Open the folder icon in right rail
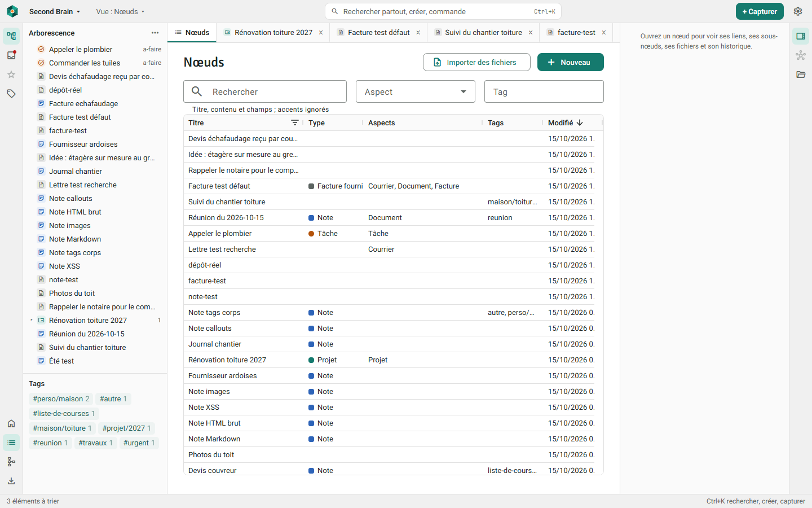 (x=801, y=75)
